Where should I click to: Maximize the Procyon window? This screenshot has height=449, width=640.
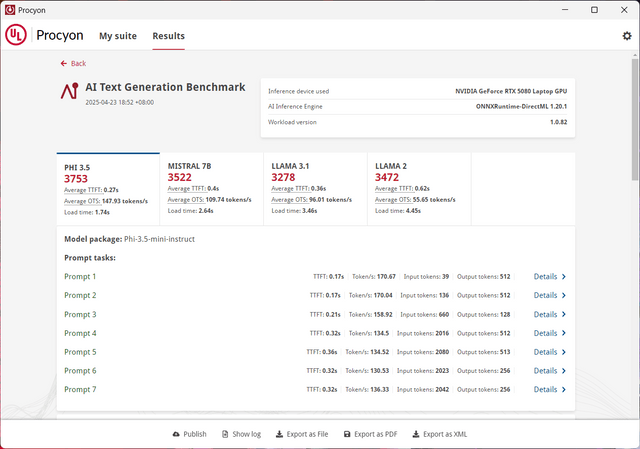(x=594, y=10)
